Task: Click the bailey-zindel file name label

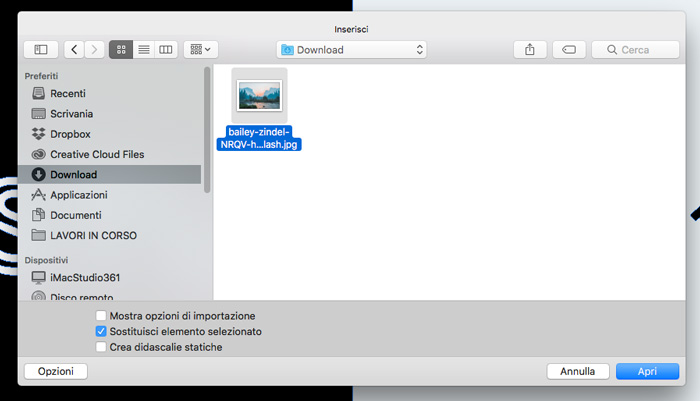Action: point(259,138)
